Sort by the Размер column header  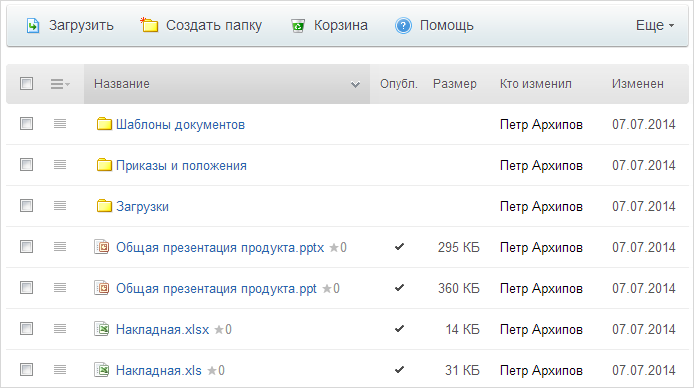[x=455, y=84]
